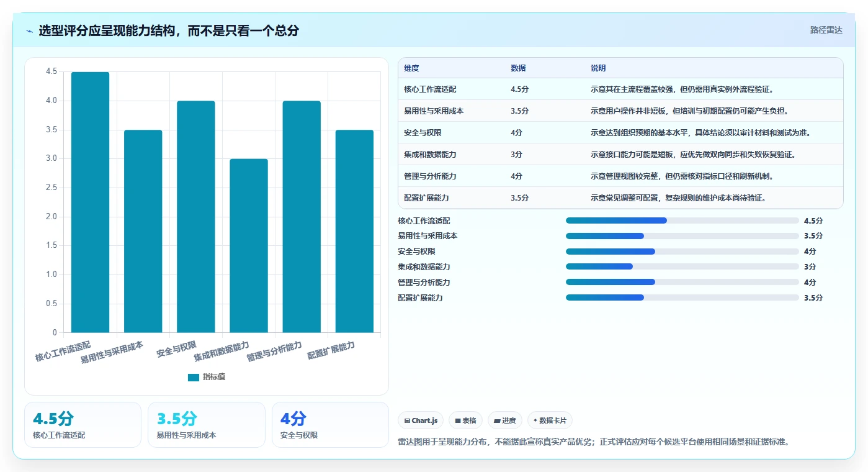Image resolution: width=868 pixels, height=472 pixels.
Task: Open the 3.5分 易用性与采用成本 data card
Action: pyautogui.click(x=207, y=425)
